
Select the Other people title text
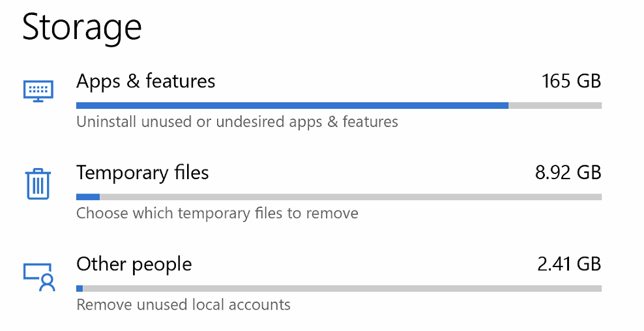[x=134, y=264]
